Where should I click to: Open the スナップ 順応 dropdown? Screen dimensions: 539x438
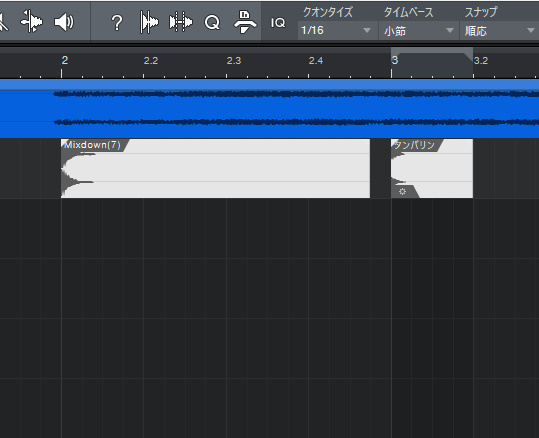[499, 31]
